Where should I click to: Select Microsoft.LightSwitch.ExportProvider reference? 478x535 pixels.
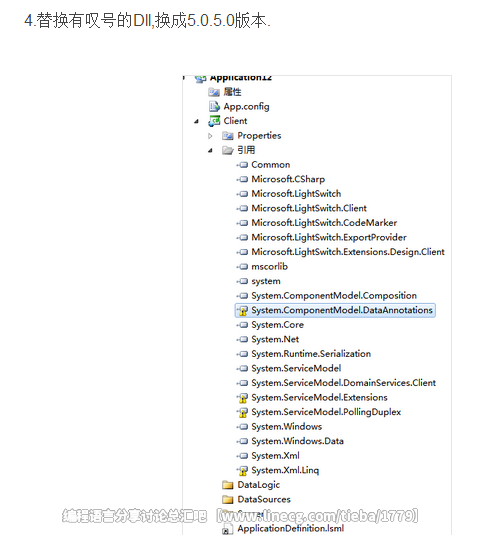(329, 237)
